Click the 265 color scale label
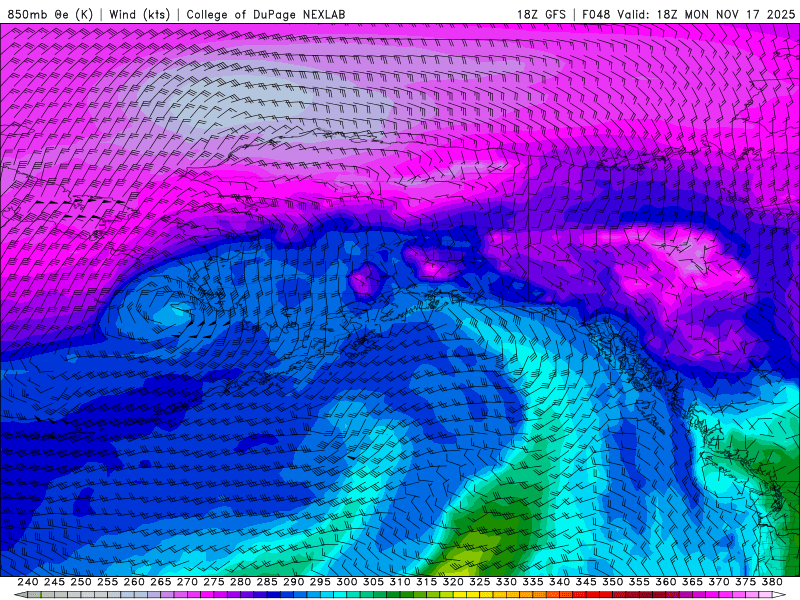Viewport: 800px width, 600px height. click(160, 582)
